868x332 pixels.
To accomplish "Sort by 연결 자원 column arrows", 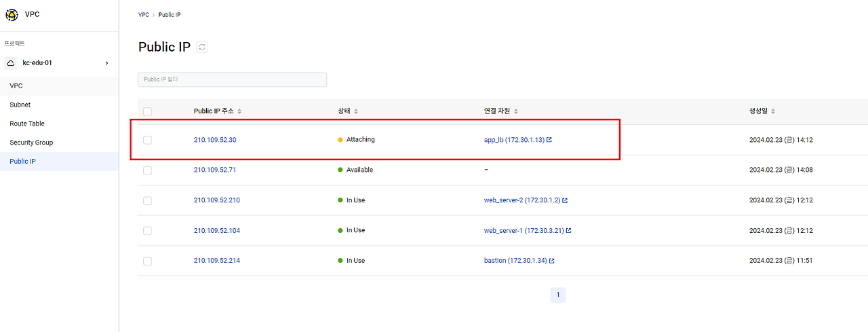I will (x=516, y=111).
